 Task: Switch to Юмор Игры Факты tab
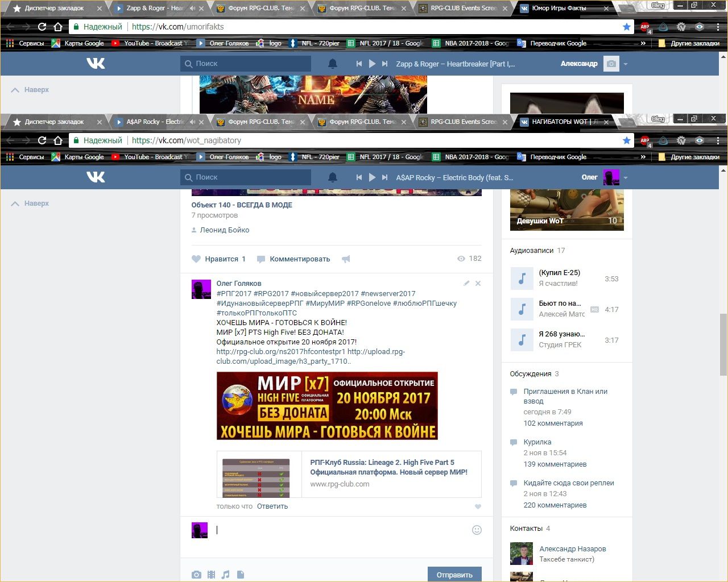563,8
